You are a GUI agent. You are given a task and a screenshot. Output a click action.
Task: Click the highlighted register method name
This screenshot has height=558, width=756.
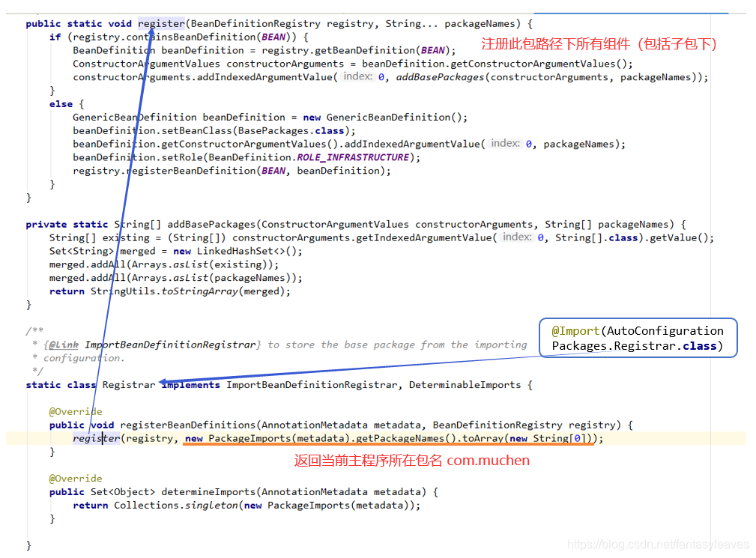[160, 23]
